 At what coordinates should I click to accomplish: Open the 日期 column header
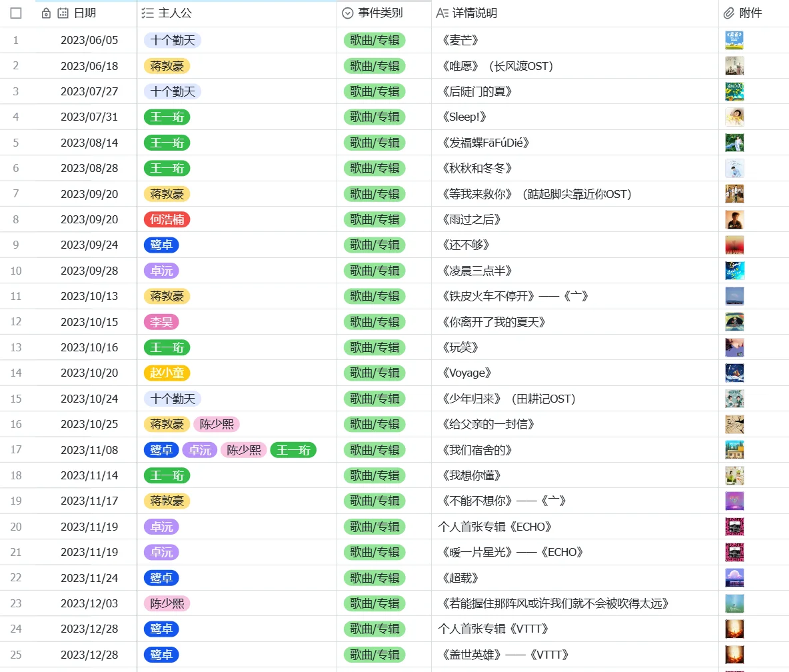pos(85,13)
